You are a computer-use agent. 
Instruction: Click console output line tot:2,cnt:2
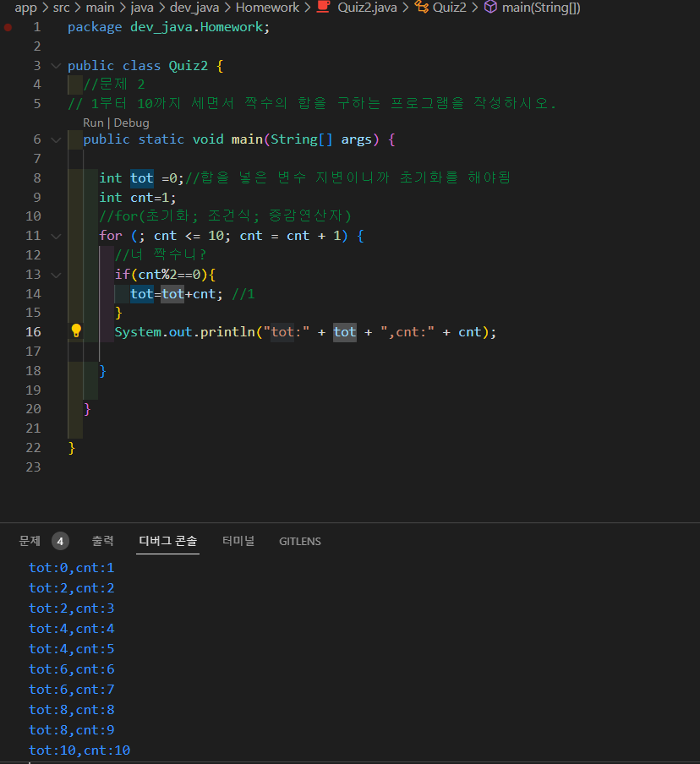(x=71, y=588)
